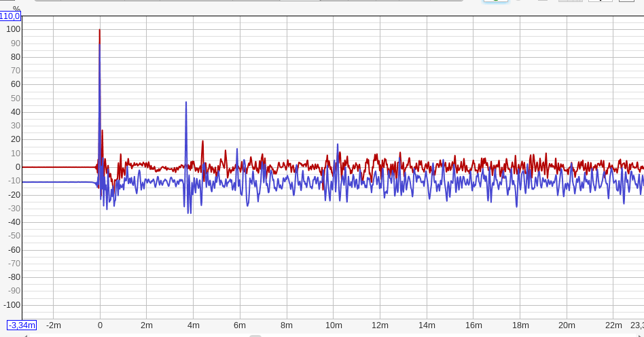Click the blue trace spike near 4m
The width and height of the screenshot is (644, 337).
coord(186,103)
